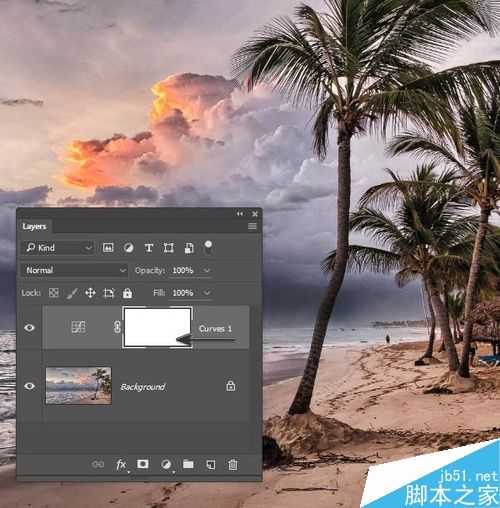Image resolution: width=500 pixels, height=508 pixels.
Task: Create a new layer
Action: (211, 464)
